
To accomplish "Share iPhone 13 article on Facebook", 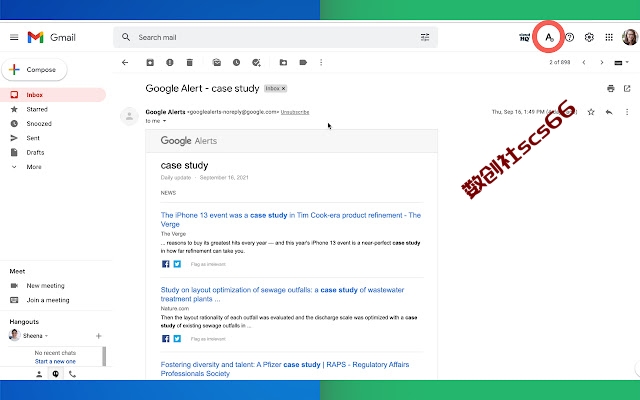I will tap(166, 264).
